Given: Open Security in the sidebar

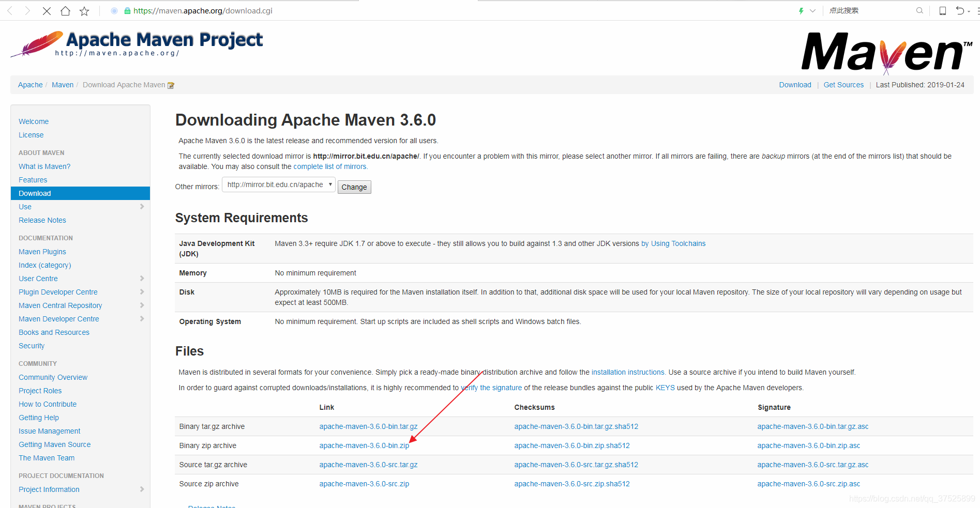Looking at the screenshot, I should pyautogui.click(x=32, y=346).
